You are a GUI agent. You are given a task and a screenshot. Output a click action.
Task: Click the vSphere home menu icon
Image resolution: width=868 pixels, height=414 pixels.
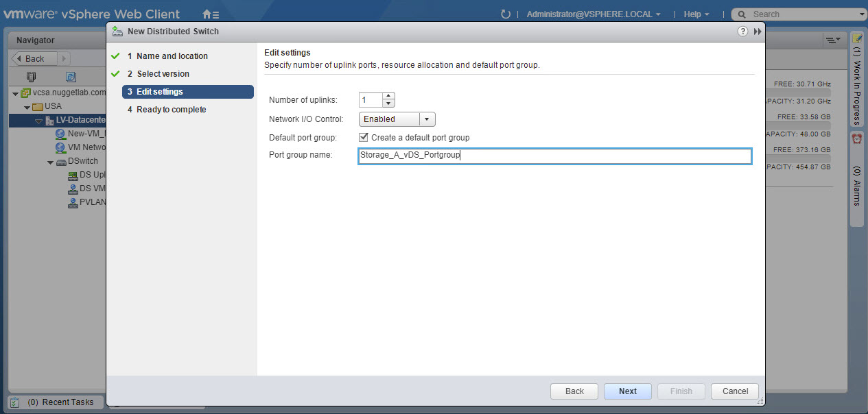(x=211, y=14)
